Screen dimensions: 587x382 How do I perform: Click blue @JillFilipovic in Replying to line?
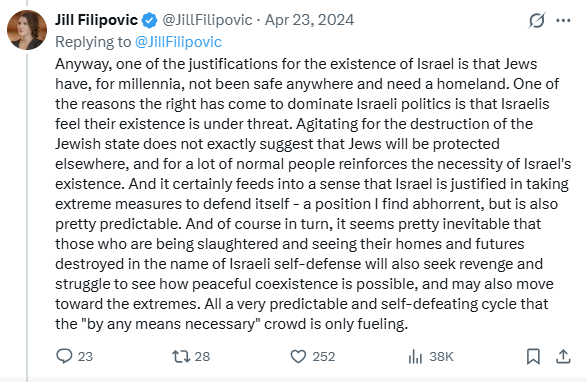pyautogui.click(x=178, y=42)
